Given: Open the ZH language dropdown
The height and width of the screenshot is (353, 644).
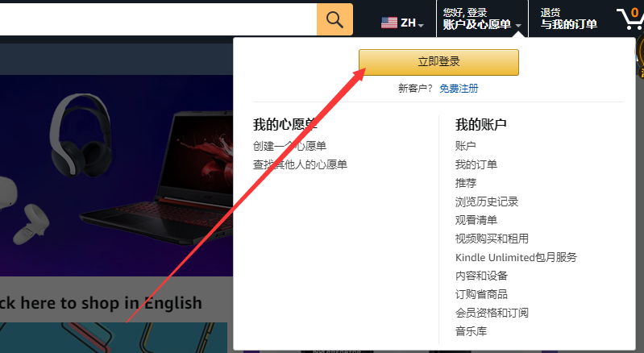Looking at the screenshot, I should pos(412,23).
